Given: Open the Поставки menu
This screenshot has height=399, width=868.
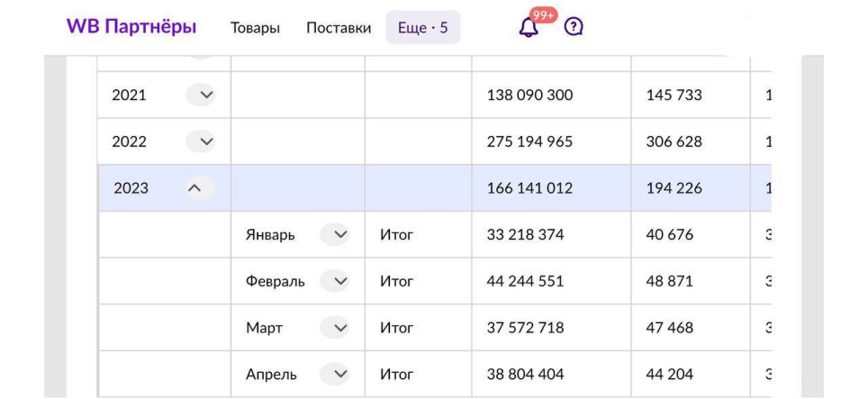Looking at the screenshot, I should (x=339, y=28).
